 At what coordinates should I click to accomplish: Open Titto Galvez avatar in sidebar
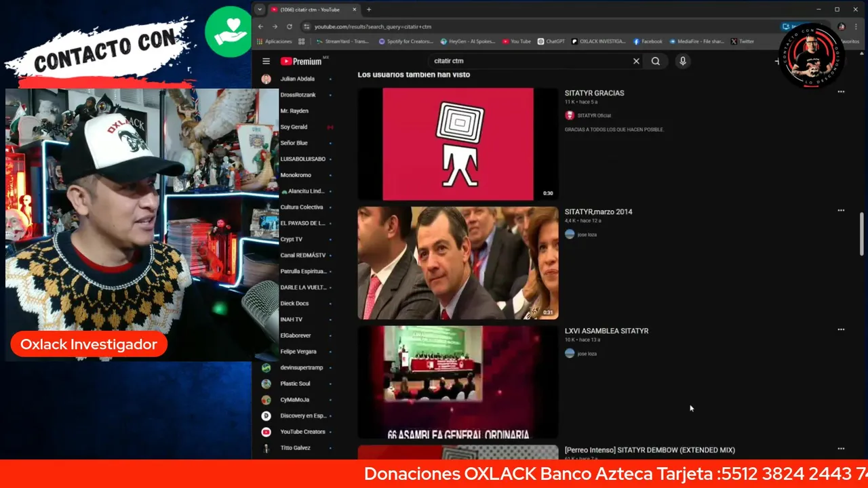266,448
